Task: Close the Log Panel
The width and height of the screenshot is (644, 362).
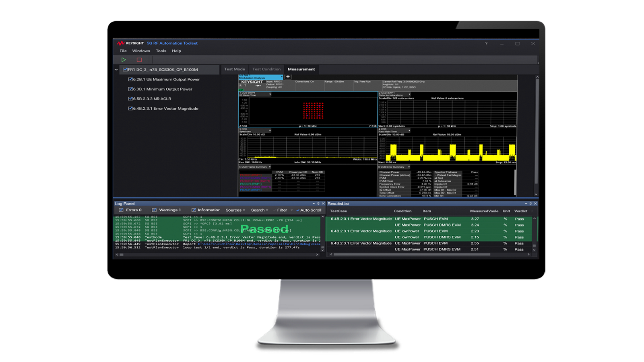Action: pos(323,204)
